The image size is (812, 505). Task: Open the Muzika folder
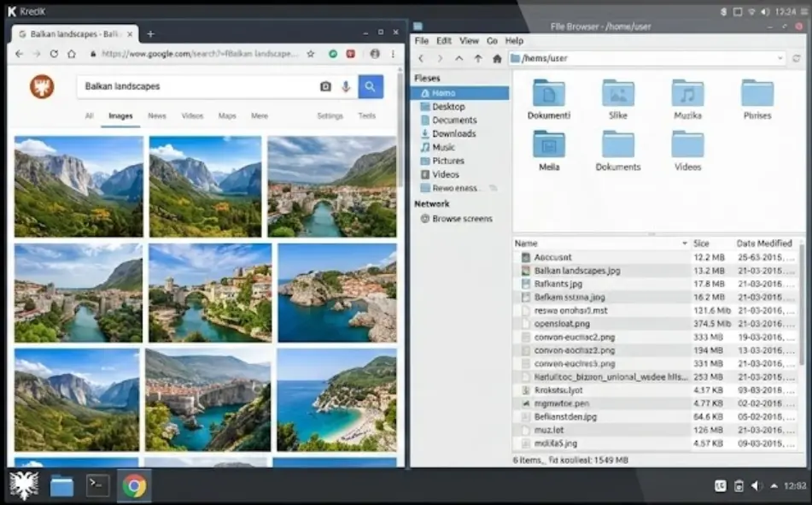687,100
